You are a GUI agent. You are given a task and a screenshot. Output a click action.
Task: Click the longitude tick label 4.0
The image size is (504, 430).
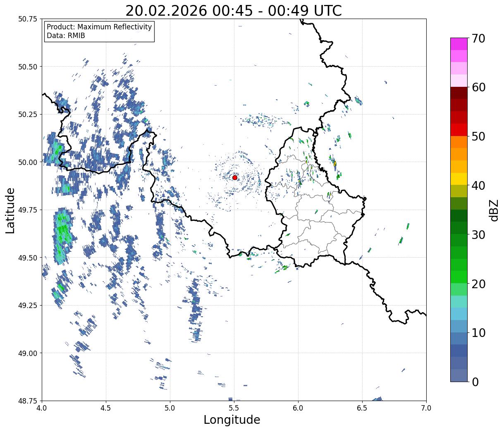tap(42, 408)
